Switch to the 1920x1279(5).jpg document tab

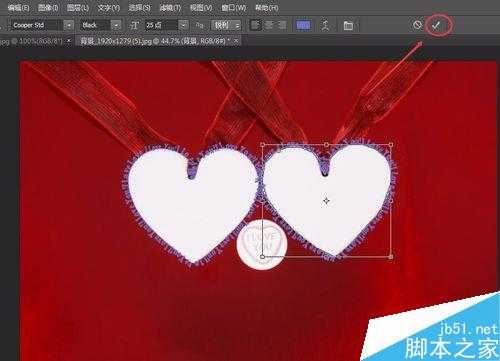(155, 41)
